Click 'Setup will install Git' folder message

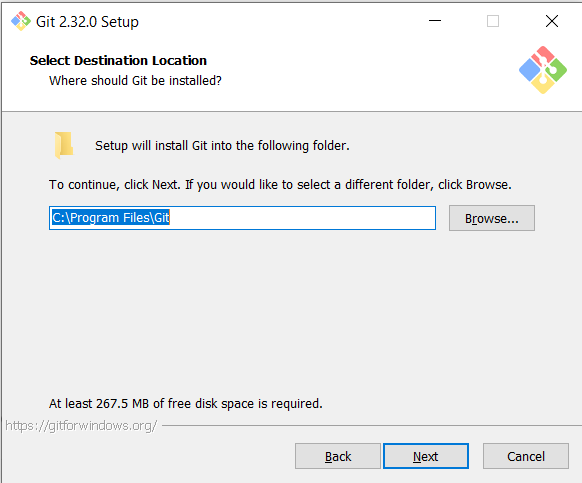[x=222, y=146]
